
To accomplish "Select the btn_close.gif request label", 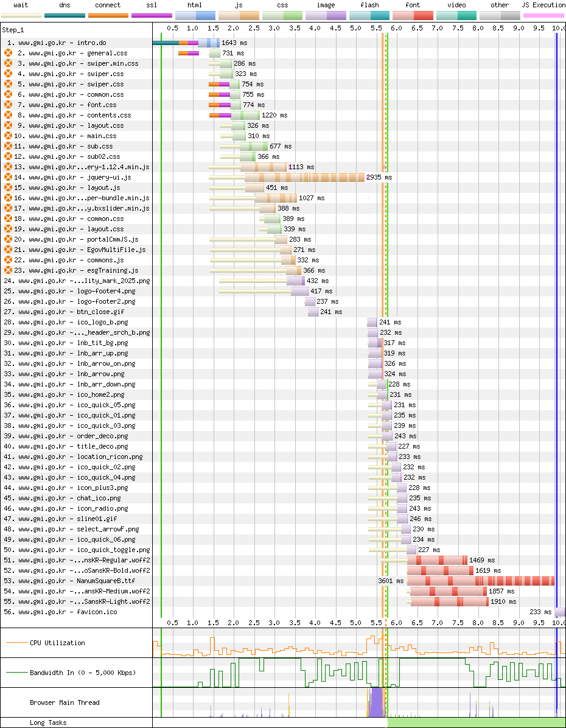I will point(64,312).
